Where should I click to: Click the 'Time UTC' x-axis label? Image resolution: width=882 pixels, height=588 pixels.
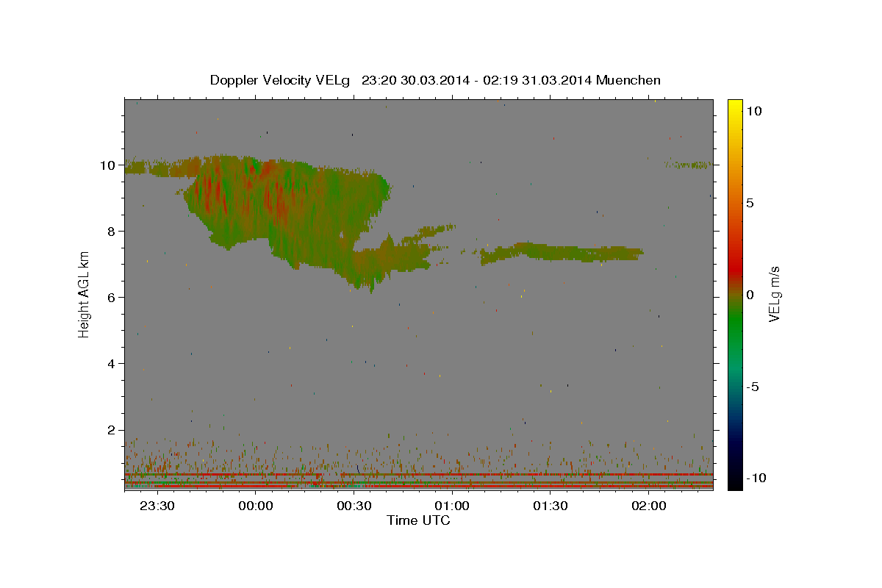[418, 520]
